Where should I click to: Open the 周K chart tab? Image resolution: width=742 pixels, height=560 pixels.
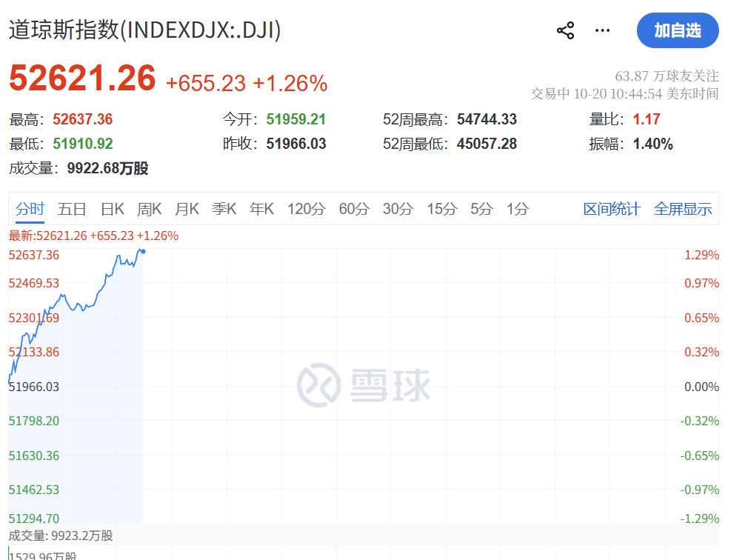150,209
